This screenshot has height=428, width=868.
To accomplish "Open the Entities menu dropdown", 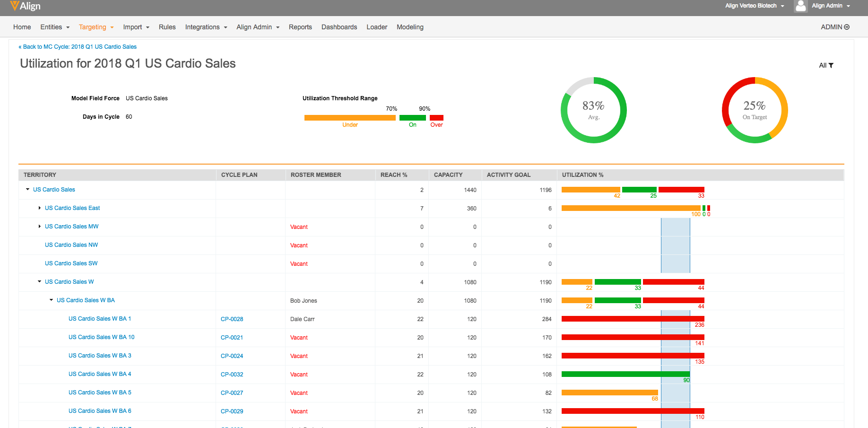I will coord(55,27).
